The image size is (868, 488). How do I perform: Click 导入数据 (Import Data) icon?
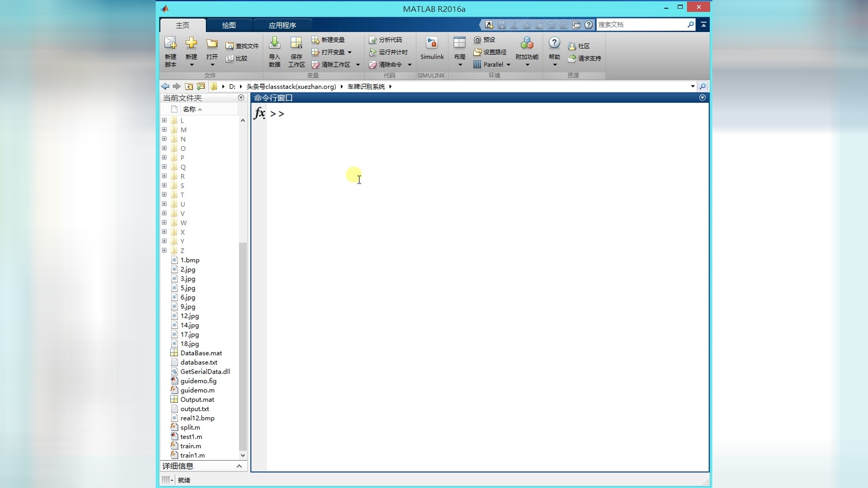click(x=275, y=43)
